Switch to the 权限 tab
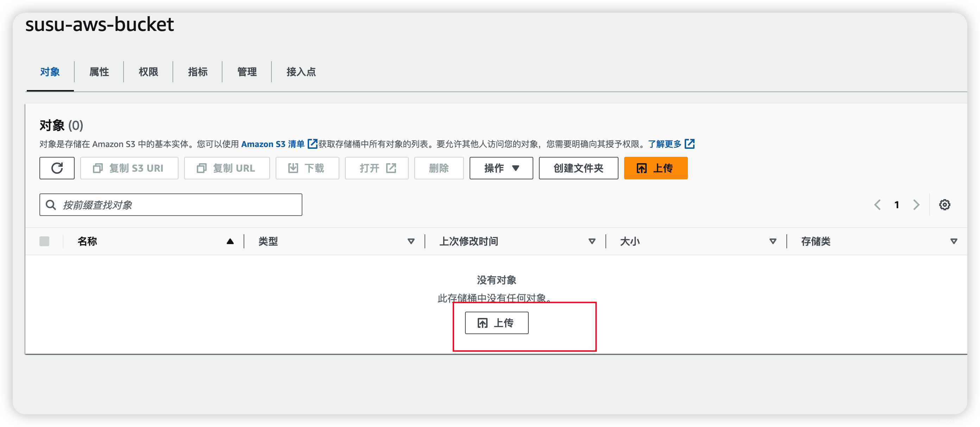The height and width of the screenshot is (427, 980). pyautogui.click(x=148, y=72)
